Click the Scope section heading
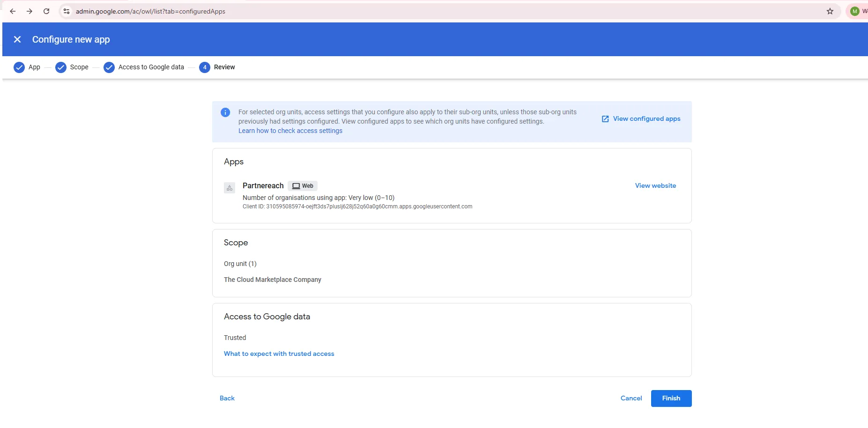 [x=236, y=243]
